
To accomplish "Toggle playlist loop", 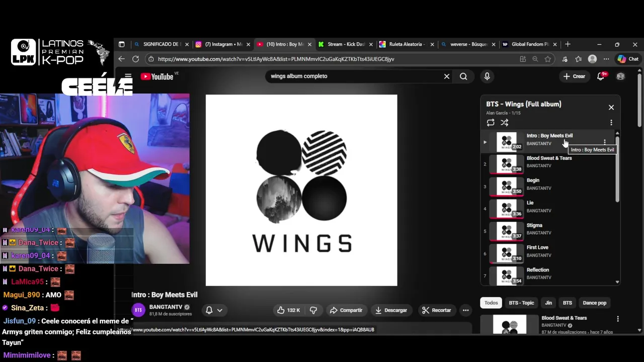I will 491,123.
